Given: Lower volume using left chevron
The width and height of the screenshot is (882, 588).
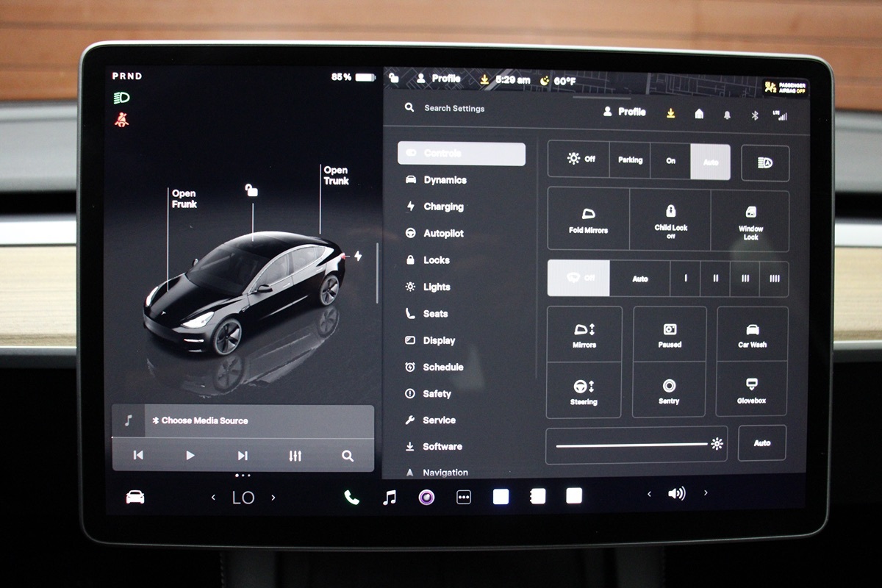Looking at the screenshot, I should [649, 494].
